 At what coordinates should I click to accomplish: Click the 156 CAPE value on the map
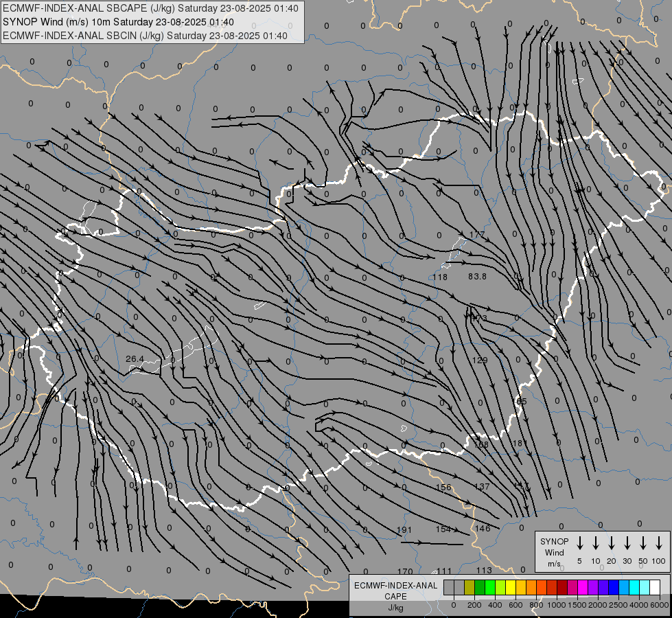[443, 488]
